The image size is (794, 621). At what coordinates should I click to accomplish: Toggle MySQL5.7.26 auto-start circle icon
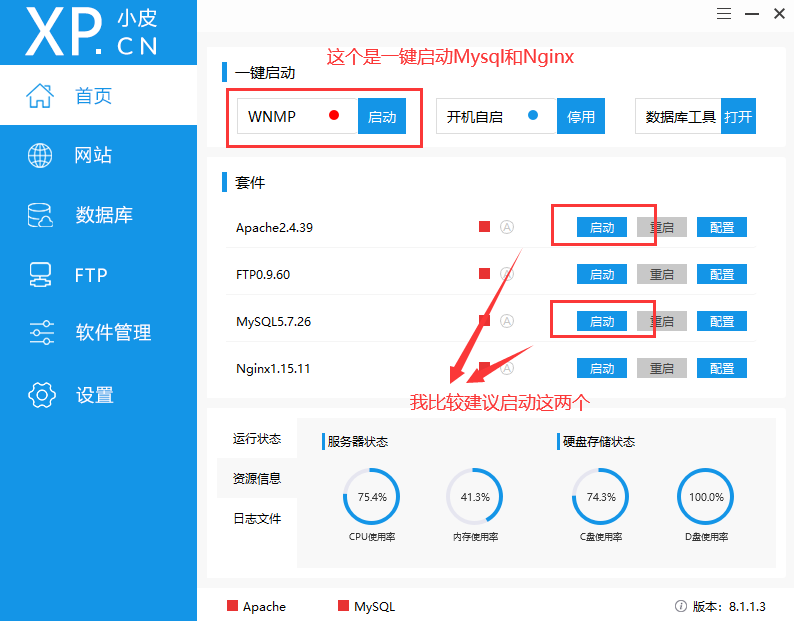click(507, 321)
